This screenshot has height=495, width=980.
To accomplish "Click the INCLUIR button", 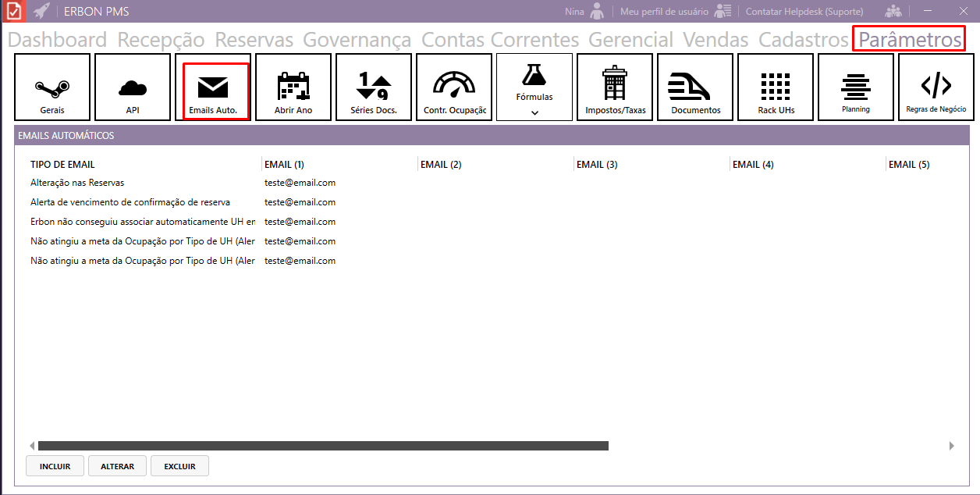I will (x=55, y=466).
